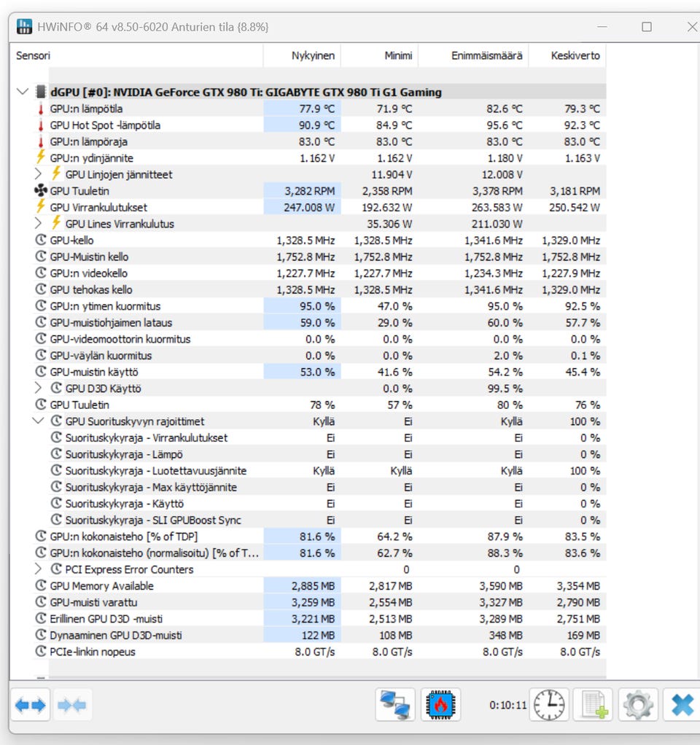Select the GPU:n videokello row label

[x=89, y=273]
